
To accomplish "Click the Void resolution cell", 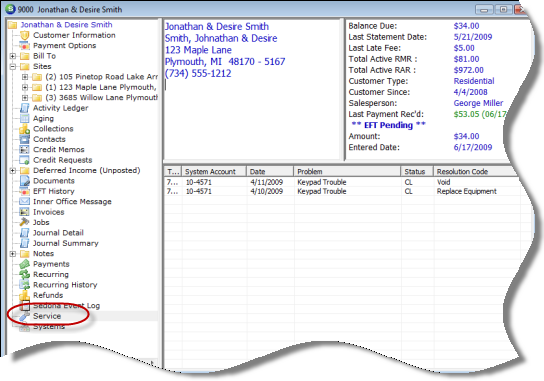I will pos(443,182).
